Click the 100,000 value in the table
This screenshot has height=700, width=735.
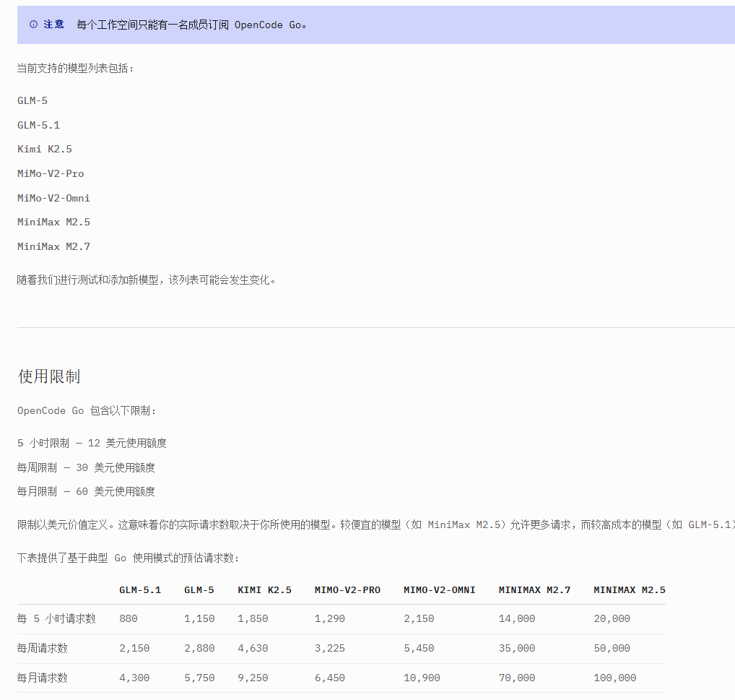point(614,678)
